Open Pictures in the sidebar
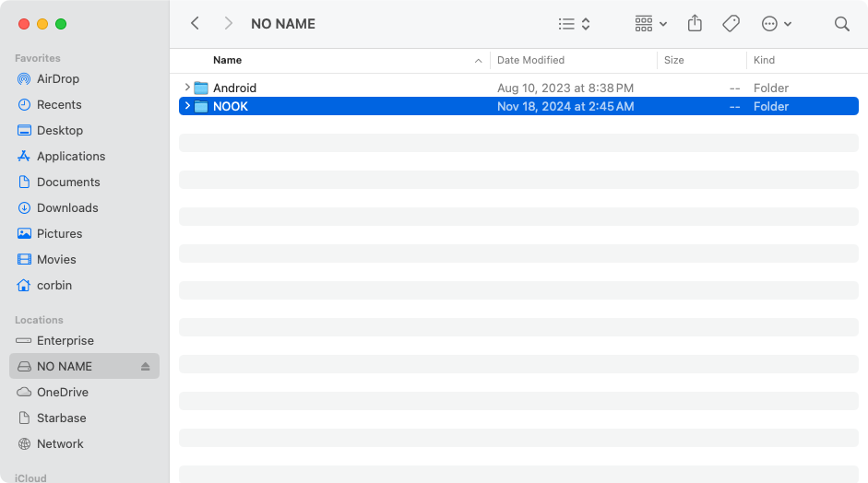This screenshot has width=868, height=483. [60, 233]
